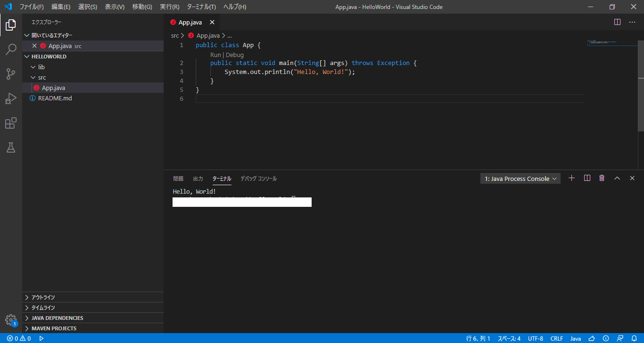Select App.java under src folder

(93, 88)
